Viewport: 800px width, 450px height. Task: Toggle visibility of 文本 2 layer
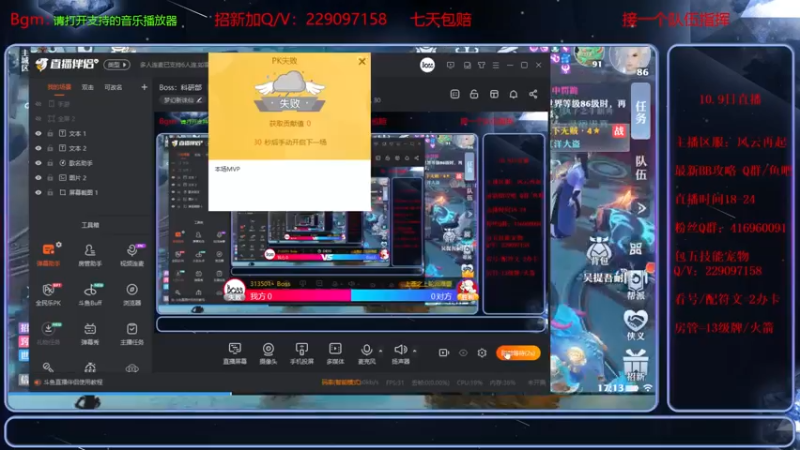tap(38, 148)
